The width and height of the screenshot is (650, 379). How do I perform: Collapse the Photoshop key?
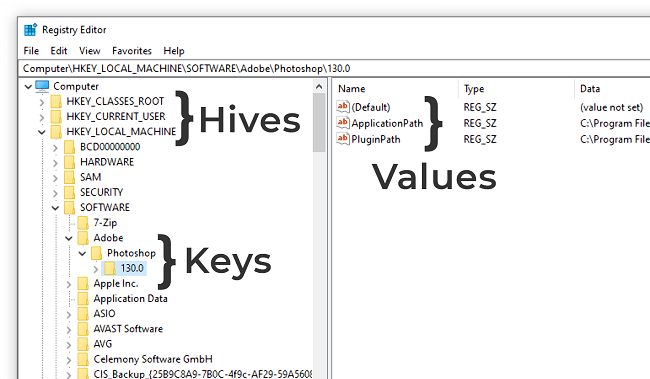click(82, 253)
